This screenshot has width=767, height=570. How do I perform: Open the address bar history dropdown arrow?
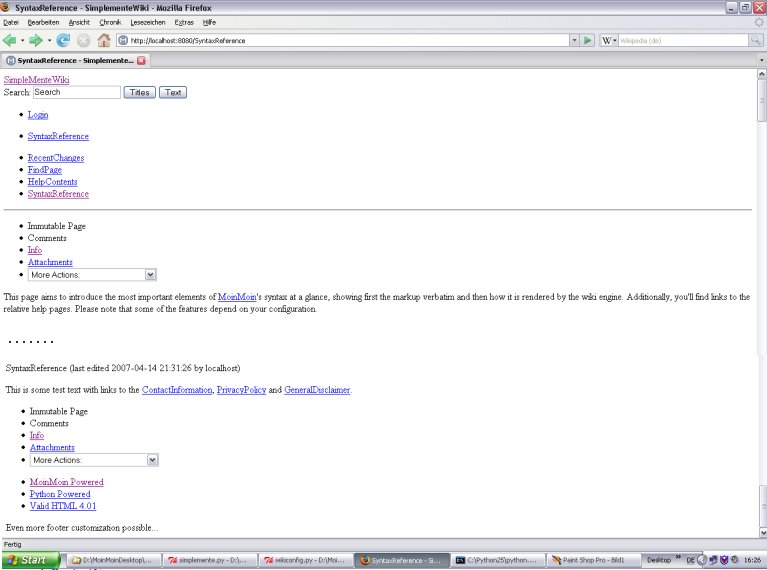[x=574, y=40]
